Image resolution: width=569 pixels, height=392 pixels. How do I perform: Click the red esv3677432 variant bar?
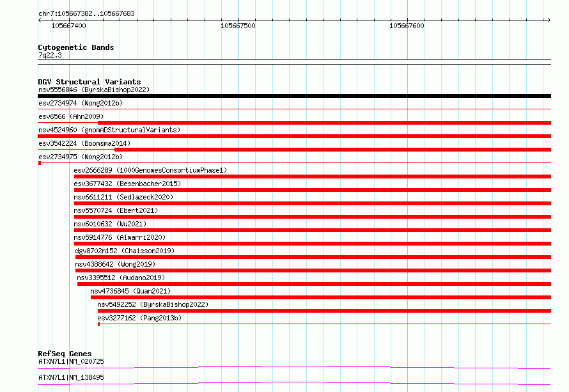point(313,190)
